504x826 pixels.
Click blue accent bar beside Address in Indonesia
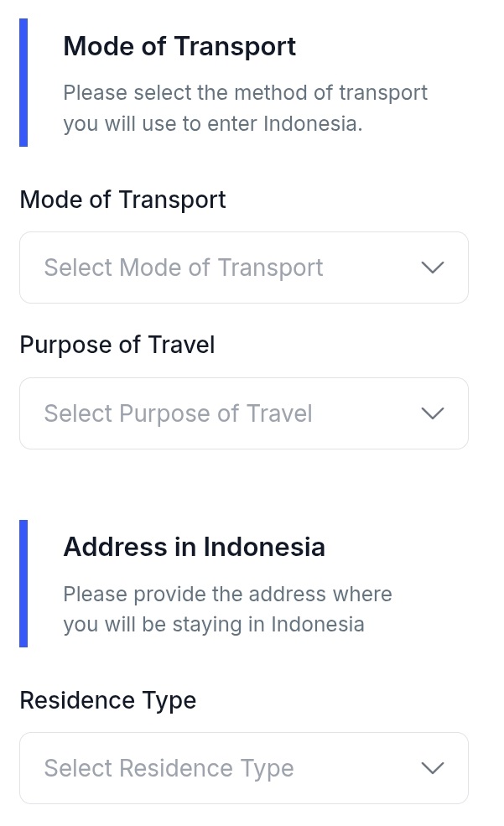23,584
